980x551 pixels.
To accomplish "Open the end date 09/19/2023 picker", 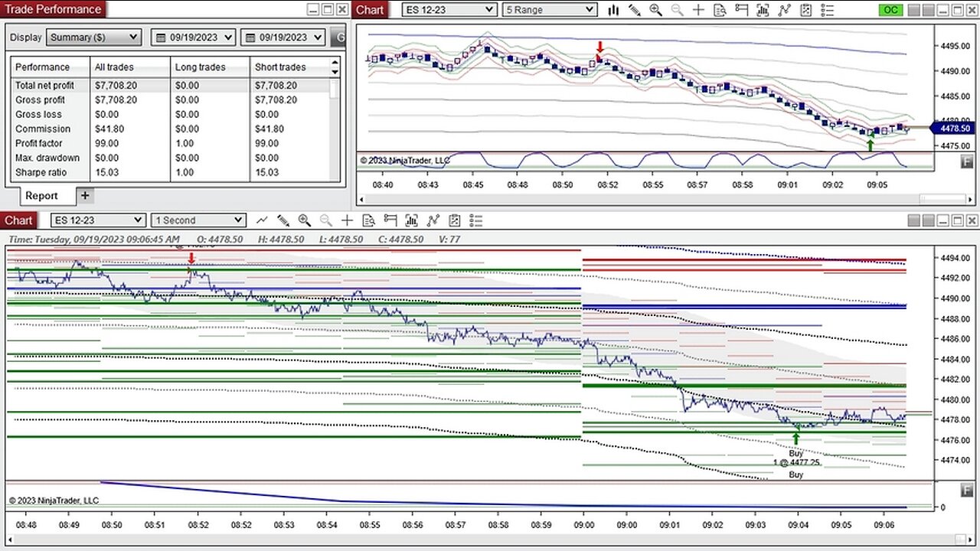I will pyautogui.click(x=283, y=37).
